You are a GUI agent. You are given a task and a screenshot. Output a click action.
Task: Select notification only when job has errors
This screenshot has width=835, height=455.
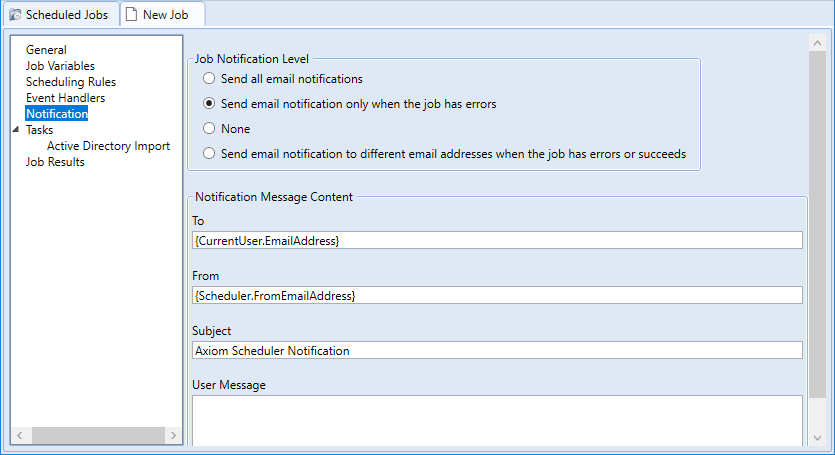tap(208, 103)
